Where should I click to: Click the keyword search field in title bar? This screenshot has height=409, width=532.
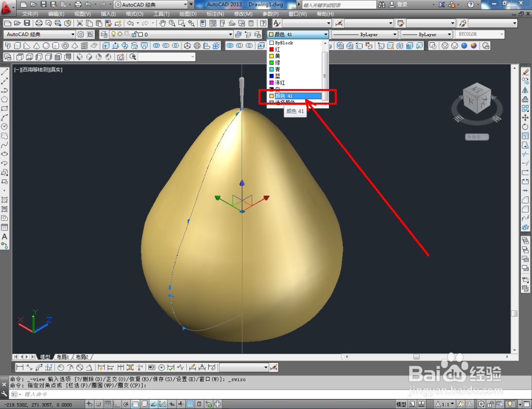tap(339, 5)
